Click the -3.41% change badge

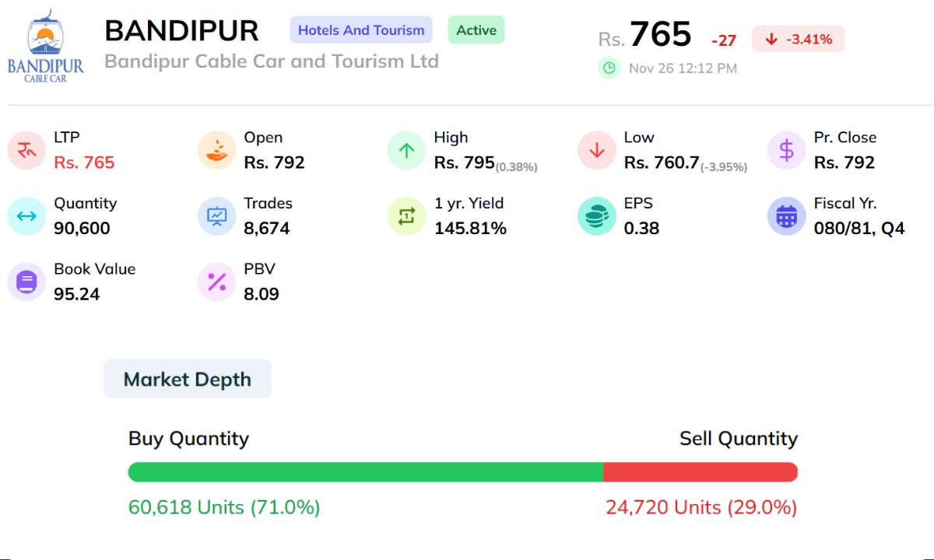[798, 39]
